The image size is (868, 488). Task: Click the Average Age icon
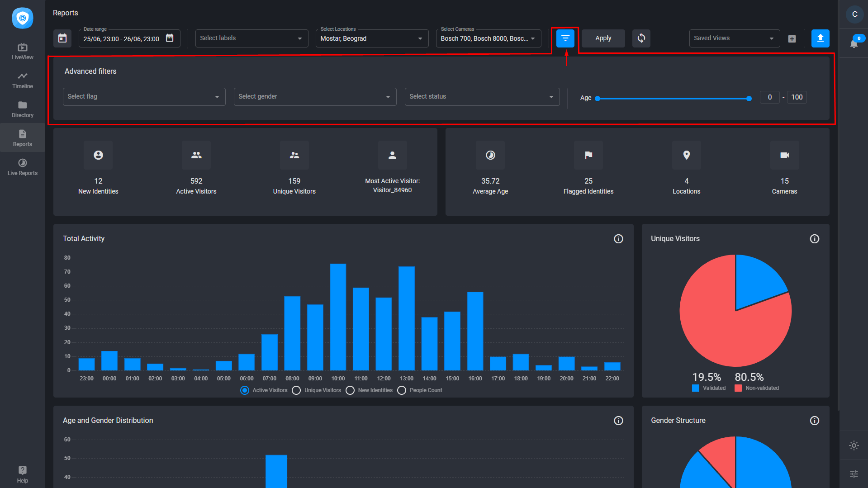click(x=490, y=155)
